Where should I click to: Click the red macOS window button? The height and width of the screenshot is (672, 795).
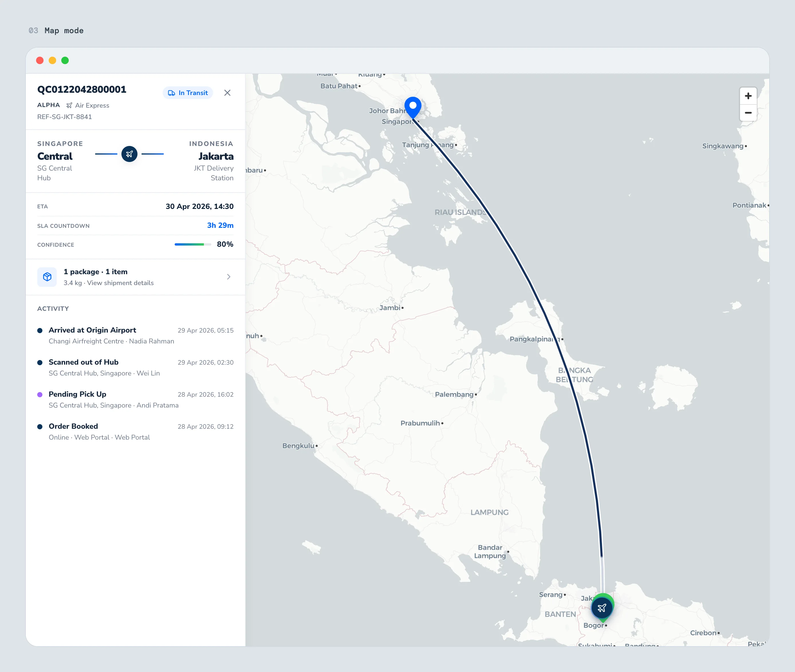click(x=40, y=61)
